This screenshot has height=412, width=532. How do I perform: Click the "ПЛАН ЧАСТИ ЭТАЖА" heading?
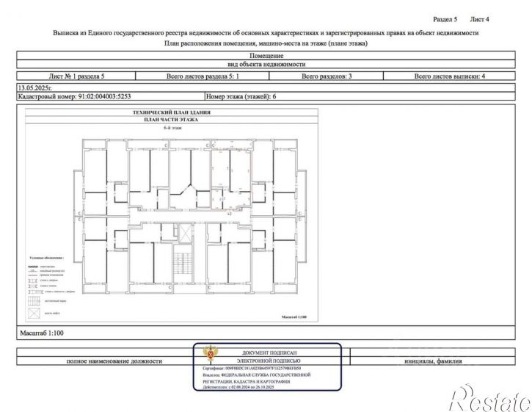point(171,120)
